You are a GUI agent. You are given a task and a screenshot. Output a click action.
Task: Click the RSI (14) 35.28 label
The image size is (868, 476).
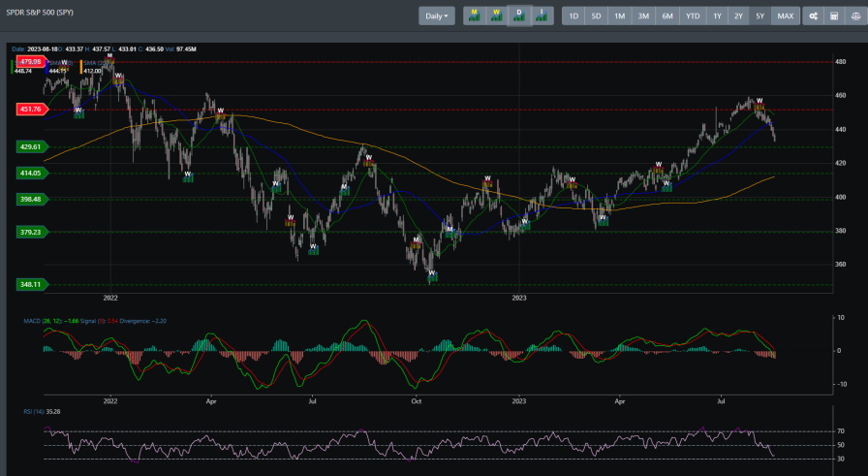[x=42, y=412]
